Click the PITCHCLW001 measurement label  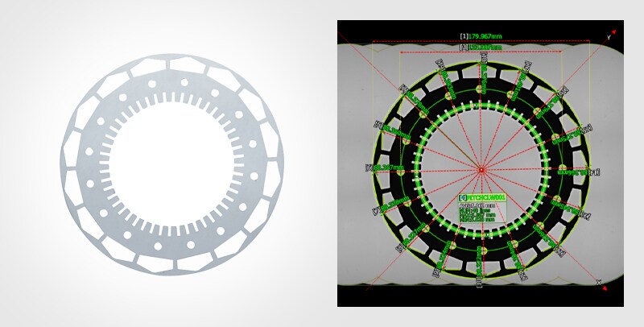tap(481, 197)
